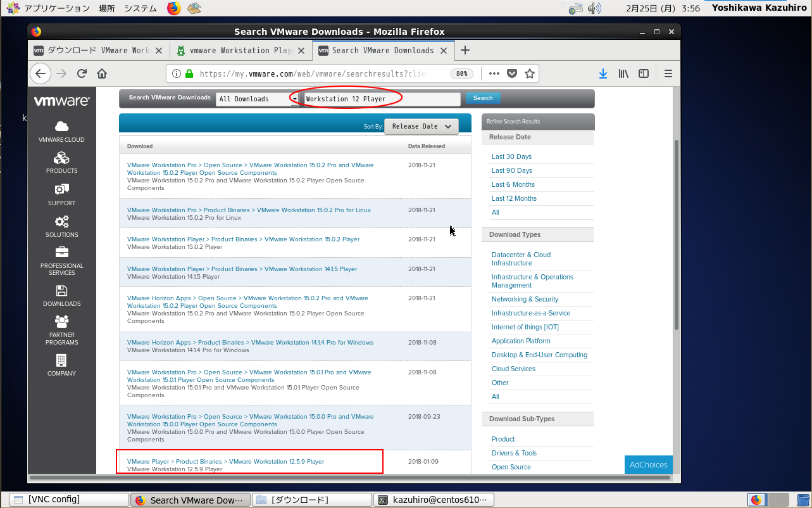Filter results by Last 30 Days

pos(511,156)
